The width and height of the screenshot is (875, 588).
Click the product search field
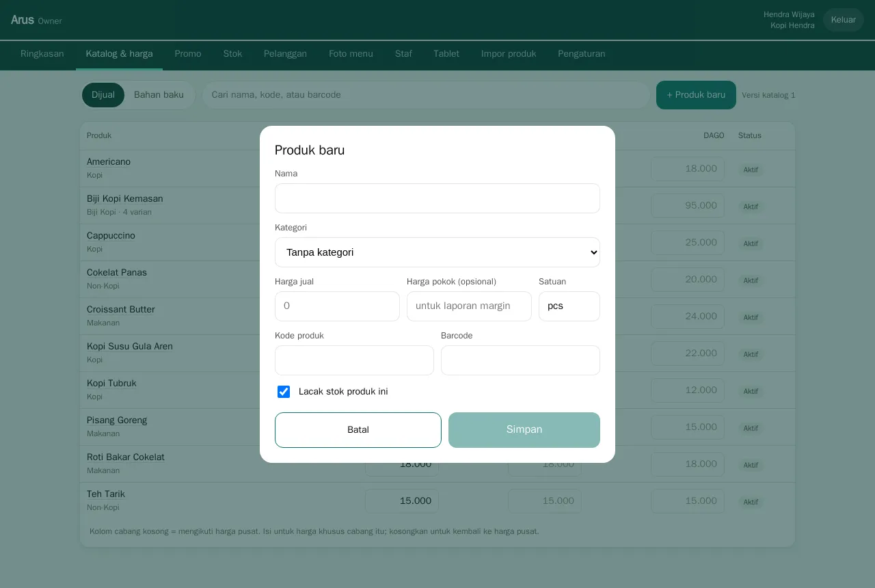426,95
